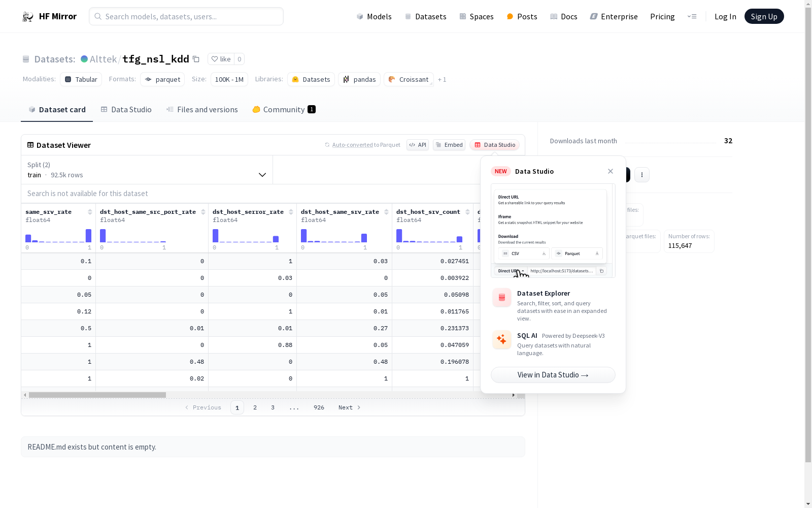Image resolution: width=812 pixels, height=508 pixels.
Task: Go to Spaces
Action: (476, 17)
